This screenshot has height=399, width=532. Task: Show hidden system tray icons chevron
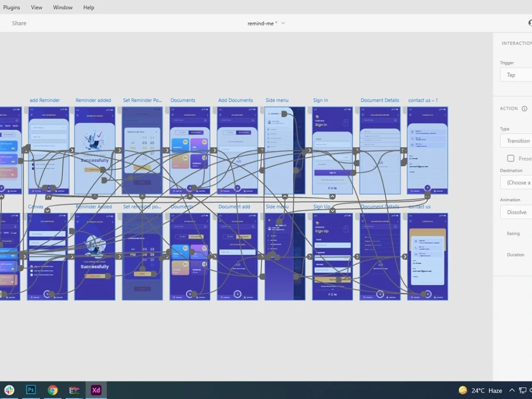pyautogui.click(x=512, y=390)
